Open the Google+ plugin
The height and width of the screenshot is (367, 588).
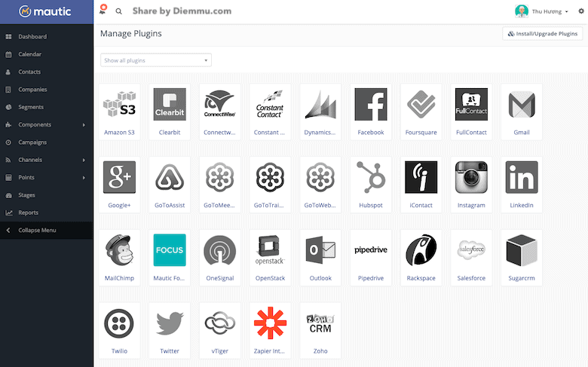[x=119, y=185]
